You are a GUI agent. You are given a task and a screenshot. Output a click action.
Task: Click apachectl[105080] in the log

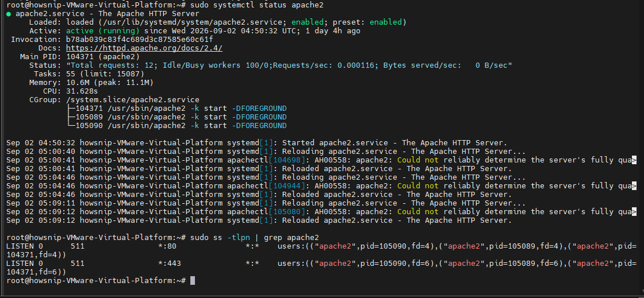click(x=266, y=211)
